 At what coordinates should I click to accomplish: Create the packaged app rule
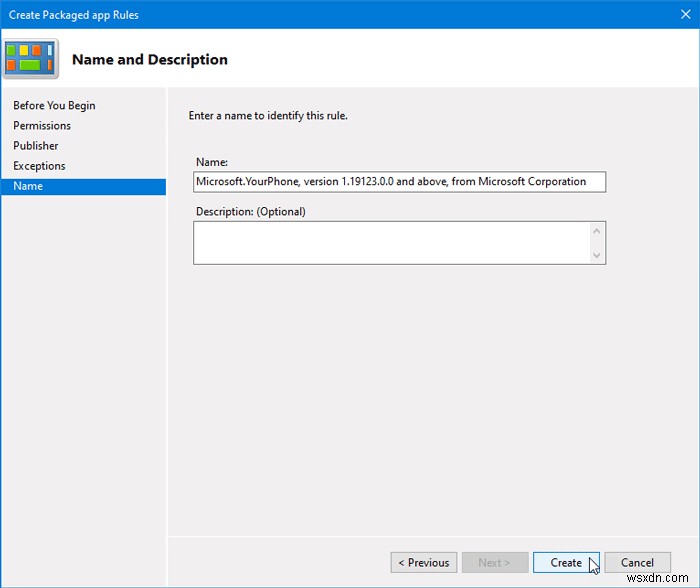click(x=566, y=562)
